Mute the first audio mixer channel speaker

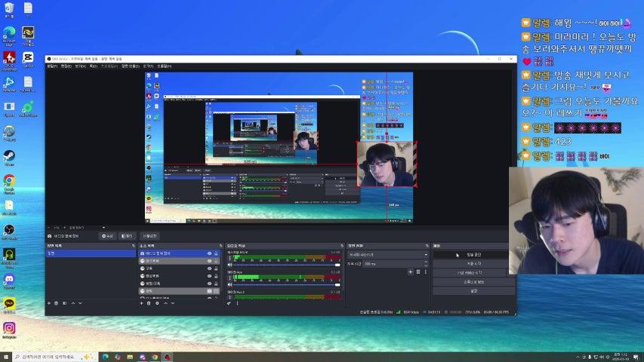230,264
